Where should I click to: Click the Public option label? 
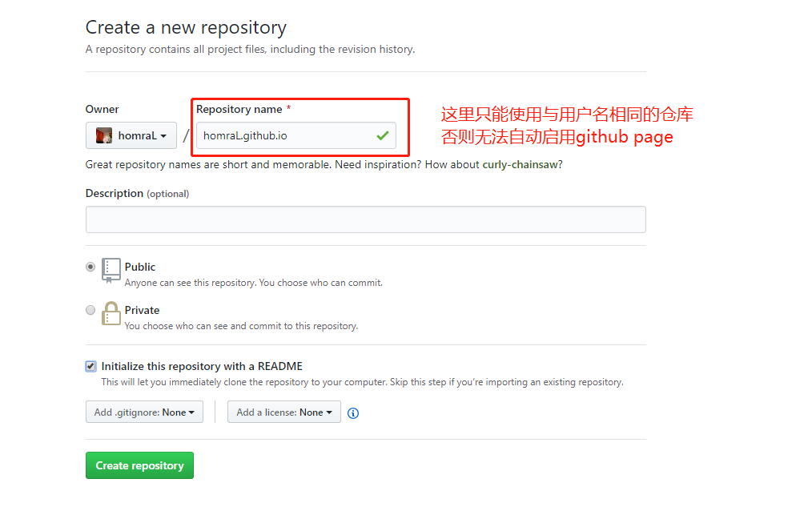[x=140, y=267]
